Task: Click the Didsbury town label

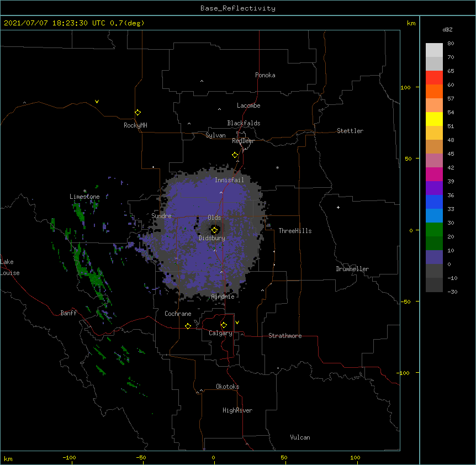Action: [211, 238]
